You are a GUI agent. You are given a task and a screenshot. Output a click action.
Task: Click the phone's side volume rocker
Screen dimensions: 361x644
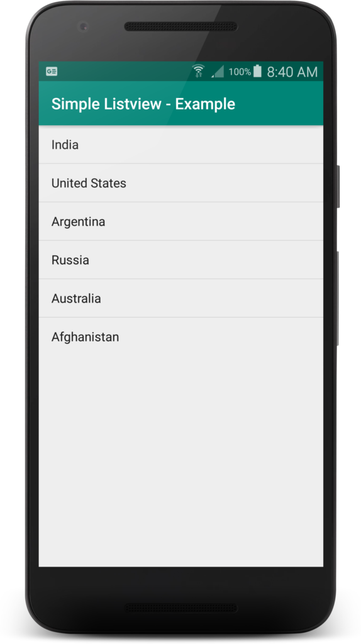pos(338,298)
